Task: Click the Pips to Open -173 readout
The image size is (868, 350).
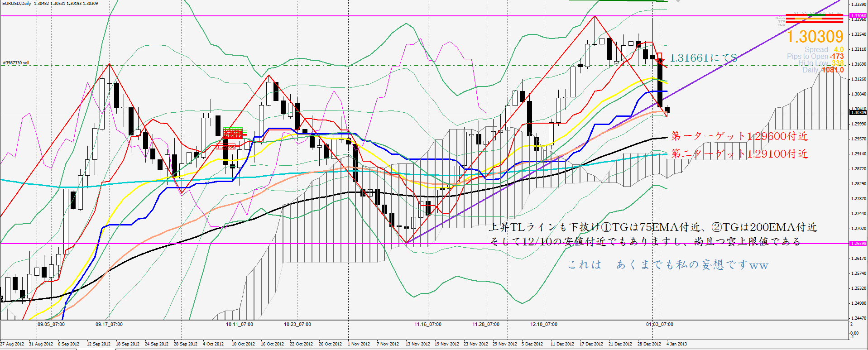Action: click(x=815, y=56)
